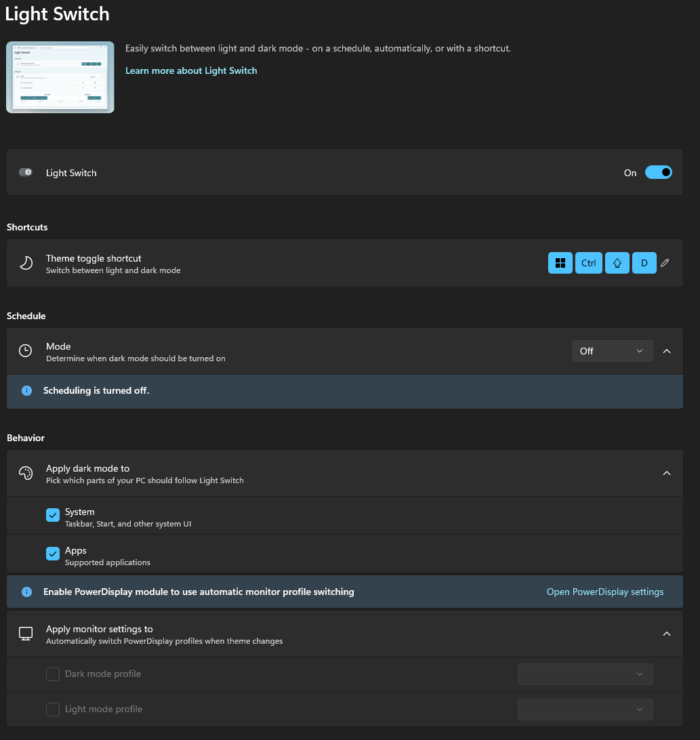This screenshot has width=700, height=740.
Task: Open Learn more about Light Switch link
Action: (x=191, y=70)
